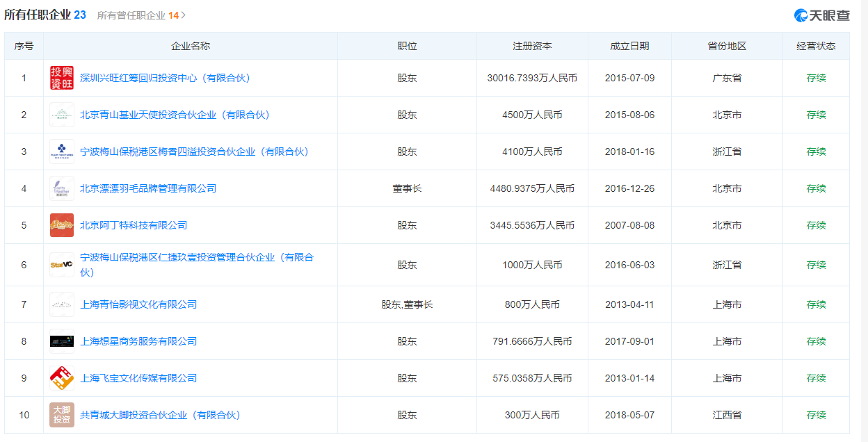The width and height of the screenshot is (868, 442).
Task: Open 上海想星商务服务有限公司 link
Action: point(138,341)
